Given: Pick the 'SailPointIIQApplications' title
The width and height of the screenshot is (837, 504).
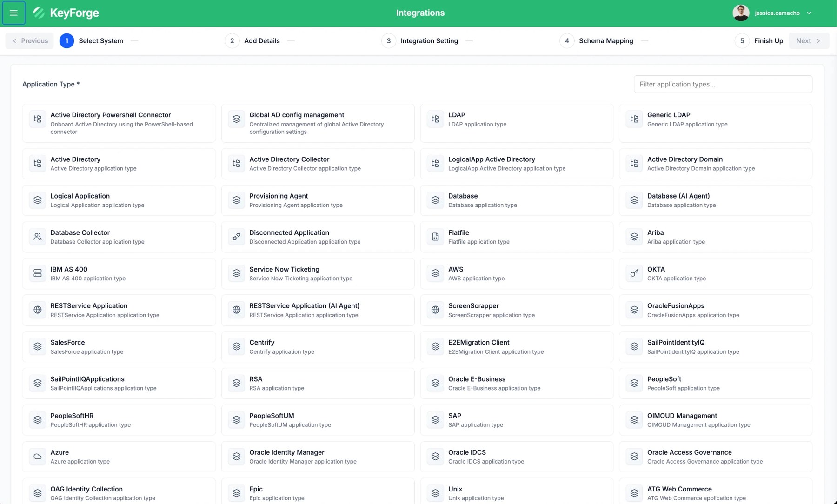Looking at the screenshot, I should pyautogui.click(x=87, y=379).
